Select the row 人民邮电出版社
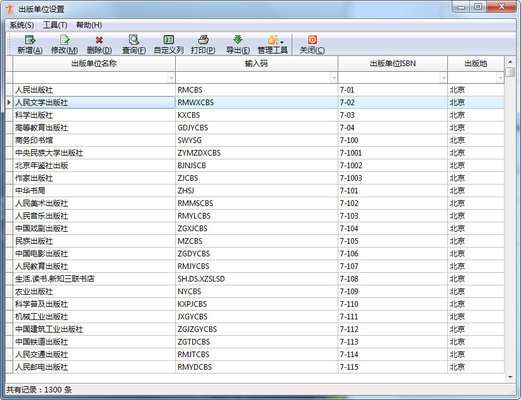 pos(258,367)
